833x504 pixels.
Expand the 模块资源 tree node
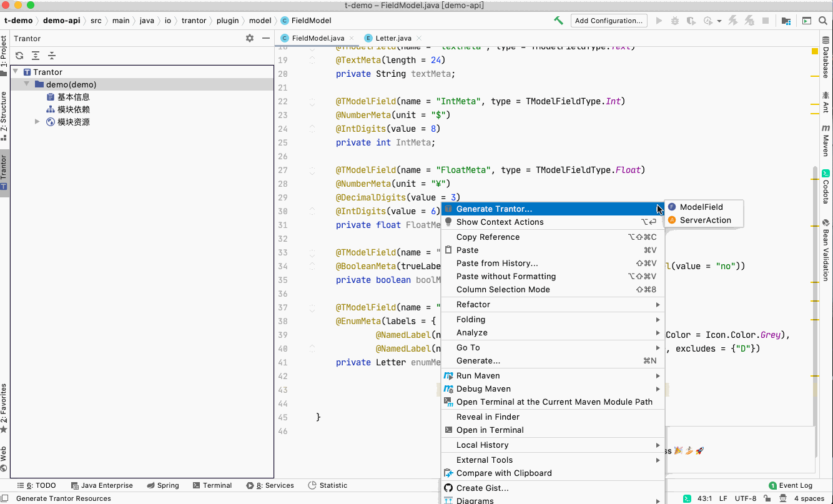tap(37, 122)
